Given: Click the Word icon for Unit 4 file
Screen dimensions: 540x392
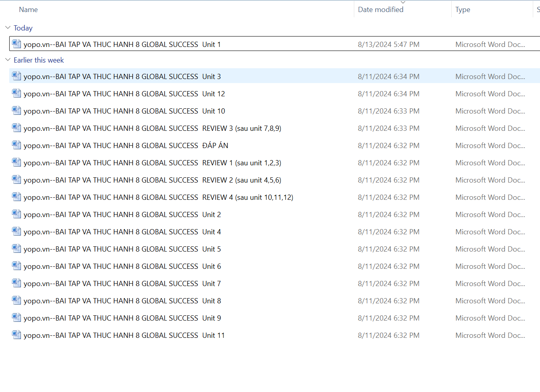Looking at the screenshot, I should [x=16, y=231].
